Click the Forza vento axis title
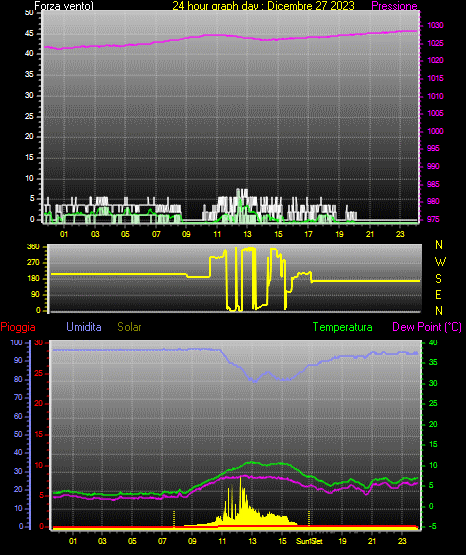Image resolution: width=466 pixels, height=555 pixels. click(64, 6)
